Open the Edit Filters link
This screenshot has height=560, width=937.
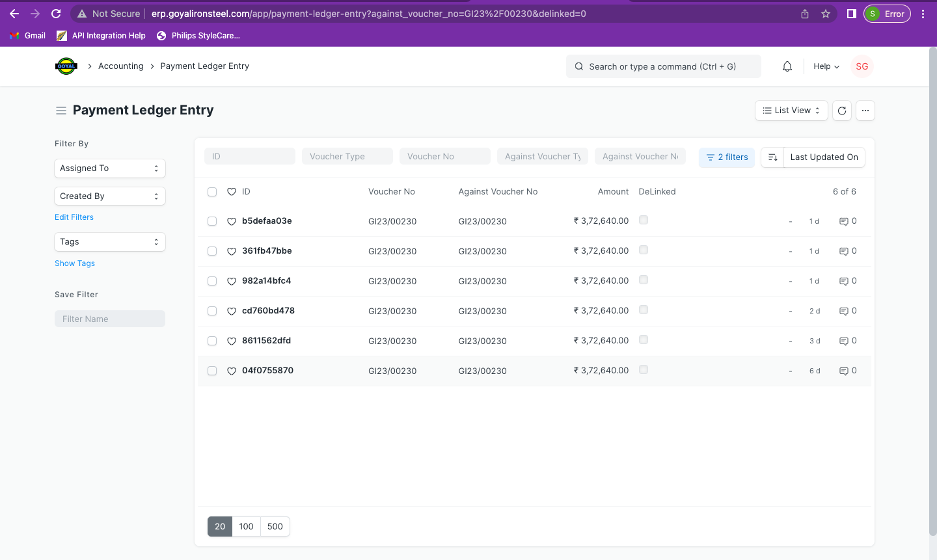tap(74, 217)
